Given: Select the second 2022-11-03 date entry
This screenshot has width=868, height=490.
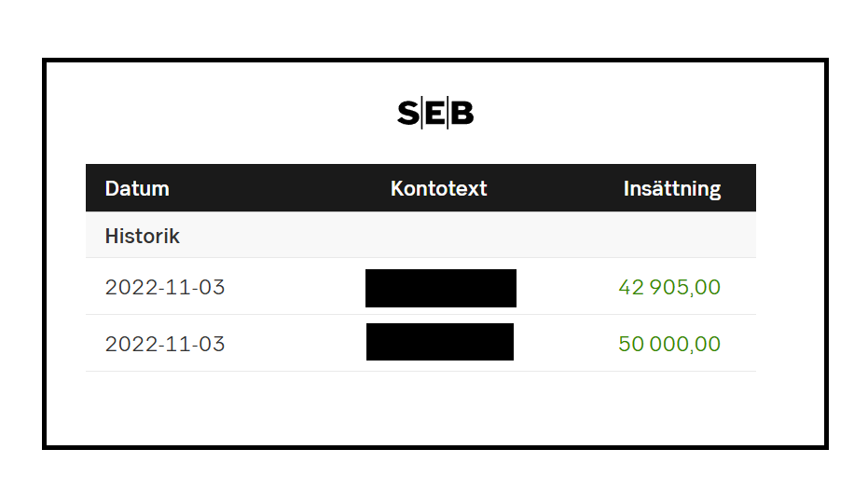Looking at the screenshot, I should [165, 344].
